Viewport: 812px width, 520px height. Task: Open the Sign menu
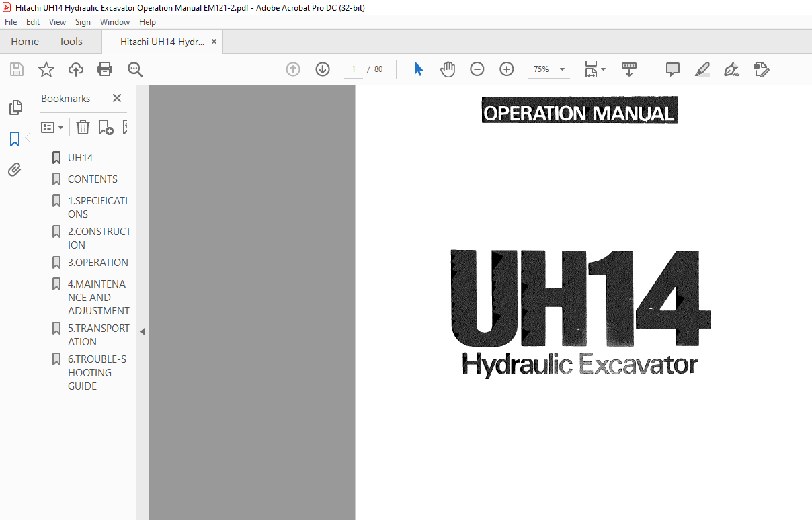83,22
